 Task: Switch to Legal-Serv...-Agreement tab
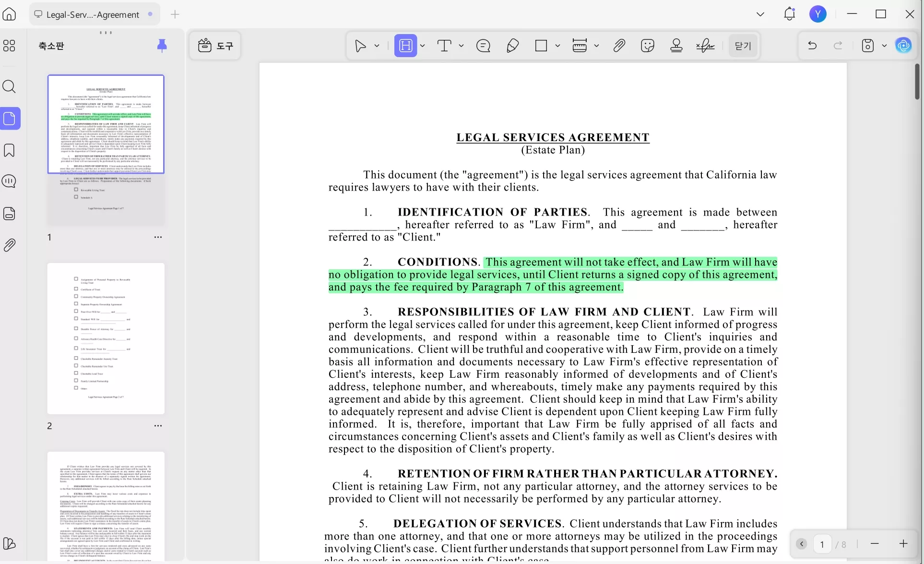93,14
